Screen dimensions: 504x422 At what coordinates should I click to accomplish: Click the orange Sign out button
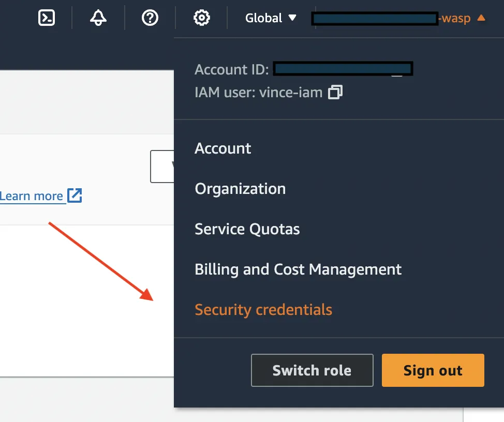433,370
